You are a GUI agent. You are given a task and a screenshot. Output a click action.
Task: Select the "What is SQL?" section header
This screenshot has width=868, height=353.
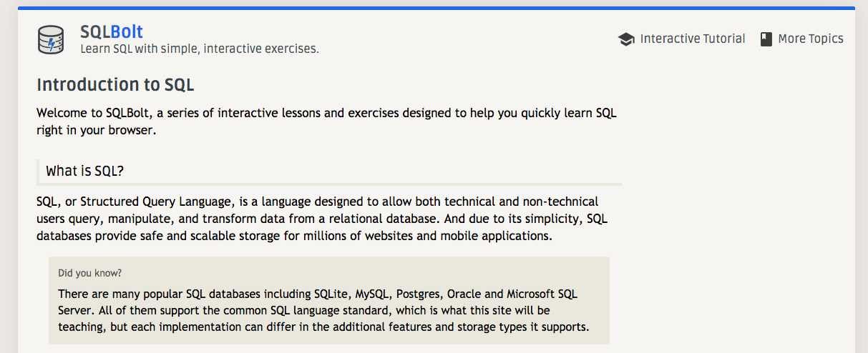click(x=86, y=171)
